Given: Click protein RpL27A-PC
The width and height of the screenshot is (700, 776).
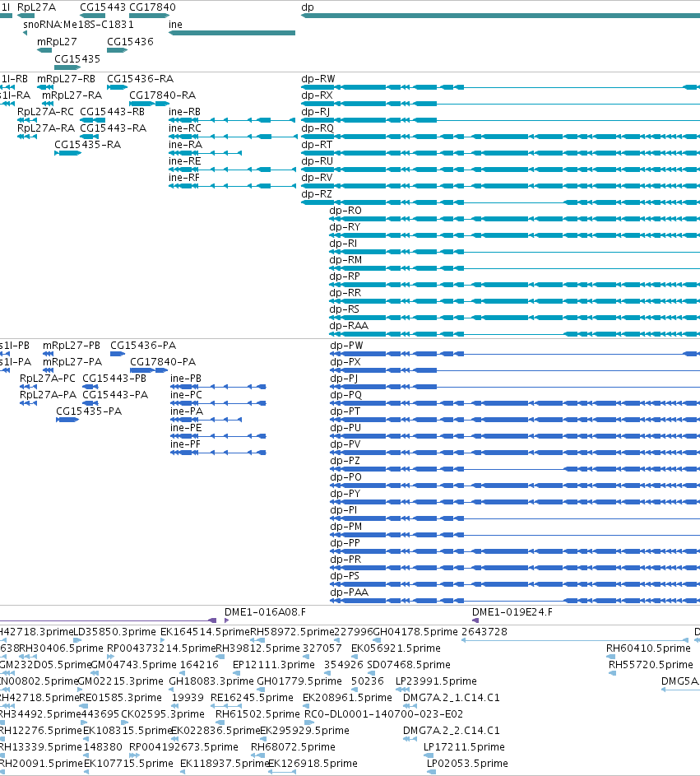Looking at the screenshot, I should 48,378.
